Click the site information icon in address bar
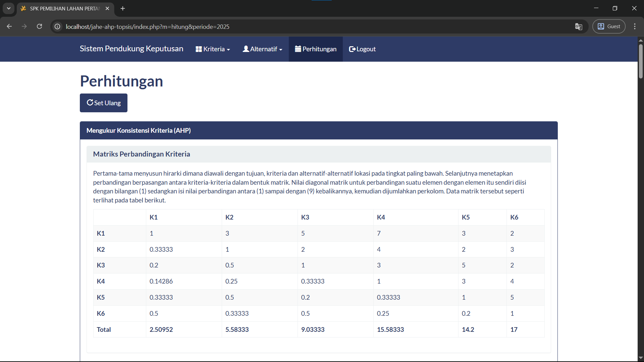 [x=57, y=26]
